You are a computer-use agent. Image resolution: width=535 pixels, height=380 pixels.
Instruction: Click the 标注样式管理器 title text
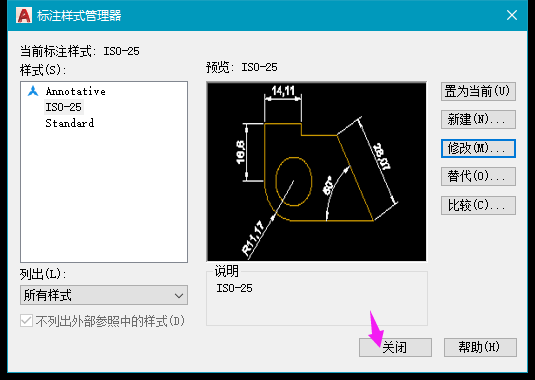tap(79, 16)
